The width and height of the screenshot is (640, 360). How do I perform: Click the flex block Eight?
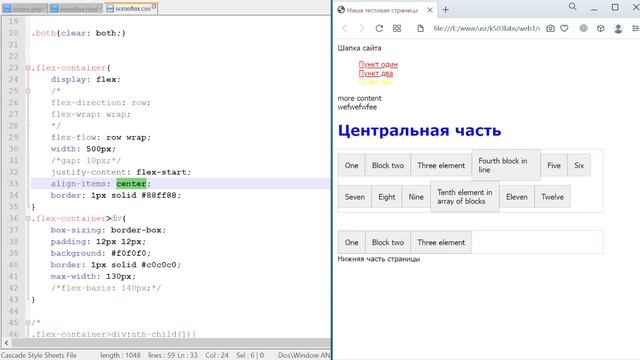coord(387,197)
